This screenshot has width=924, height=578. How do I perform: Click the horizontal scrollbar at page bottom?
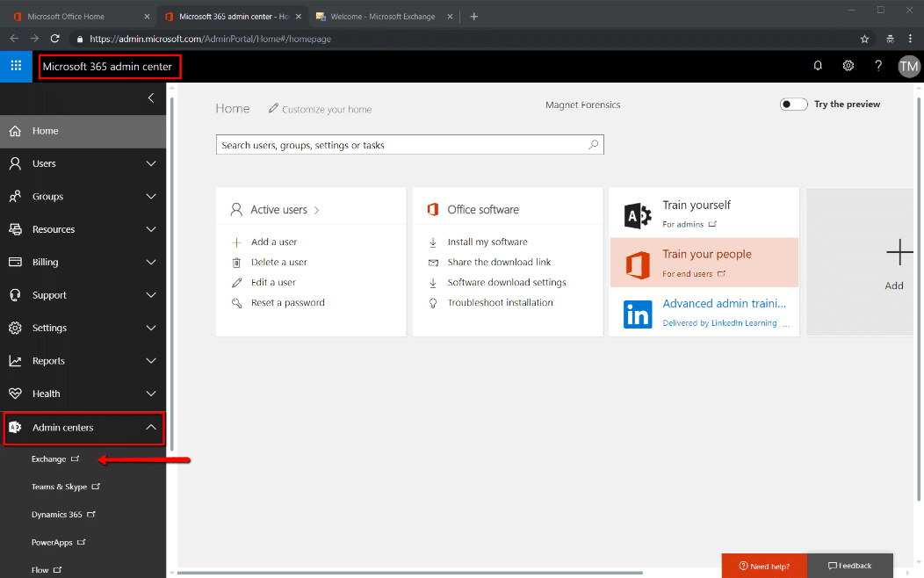pos(410,573)
